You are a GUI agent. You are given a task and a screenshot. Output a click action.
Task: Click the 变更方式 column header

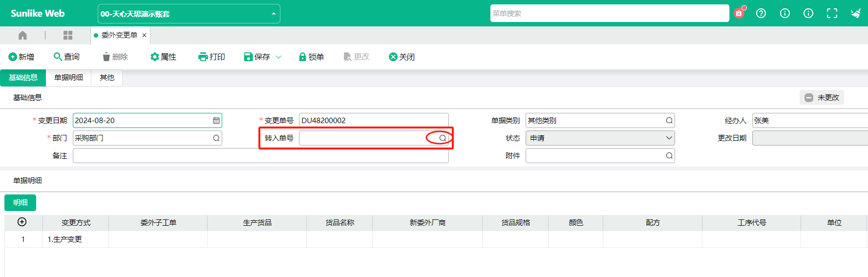pyautogui.click(x=76, y=223)
